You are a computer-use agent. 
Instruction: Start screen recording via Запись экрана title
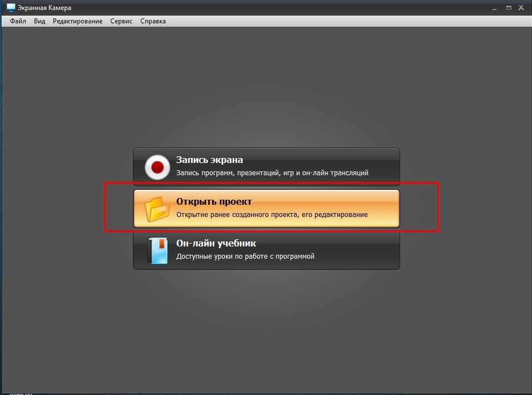click(209, 160)
